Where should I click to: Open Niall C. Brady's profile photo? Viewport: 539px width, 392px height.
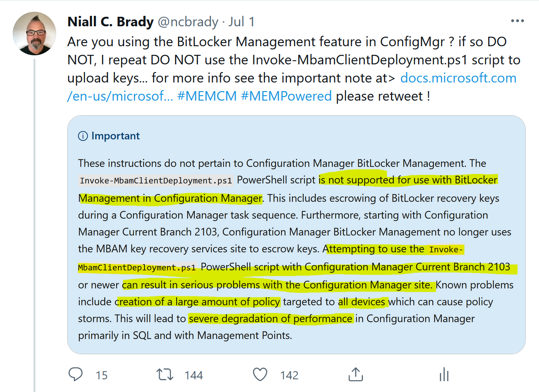(x=34, y=34)
